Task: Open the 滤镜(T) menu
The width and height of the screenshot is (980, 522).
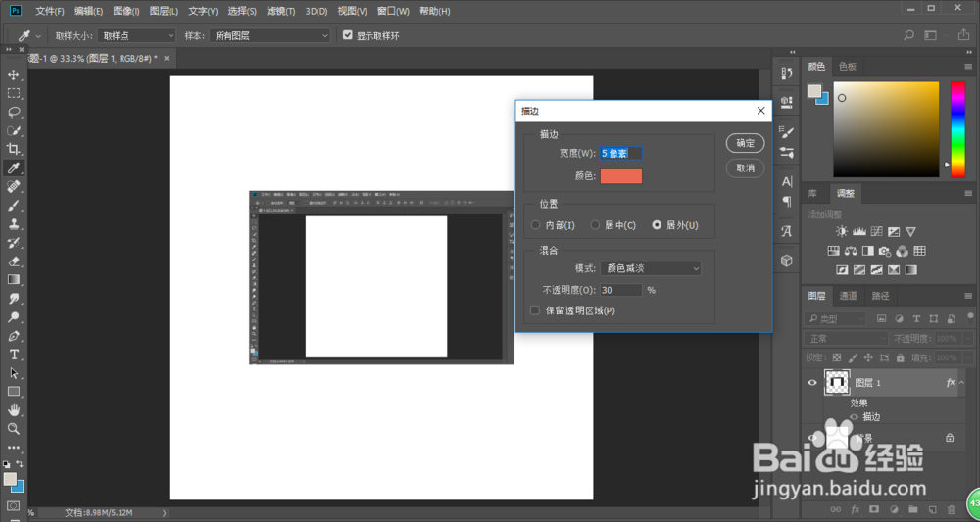Action: click(x=280, y=11)
